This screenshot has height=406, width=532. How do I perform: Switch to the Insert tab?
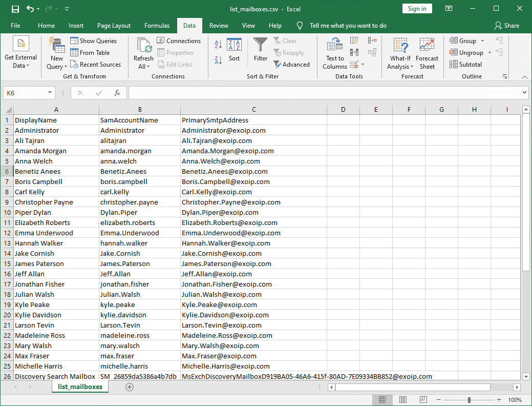pos(76,26)
